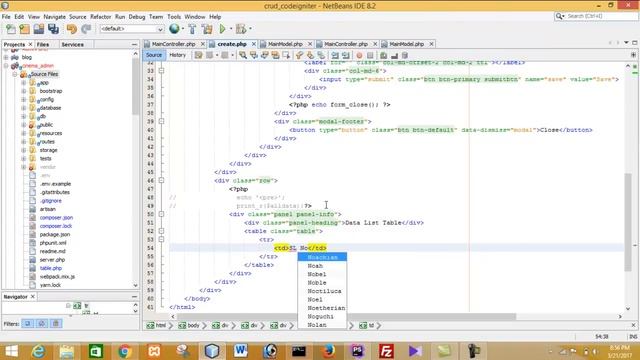Viewport: 640px width, 360px height.
Task: Click the browser globe icon
Action: 174,29
